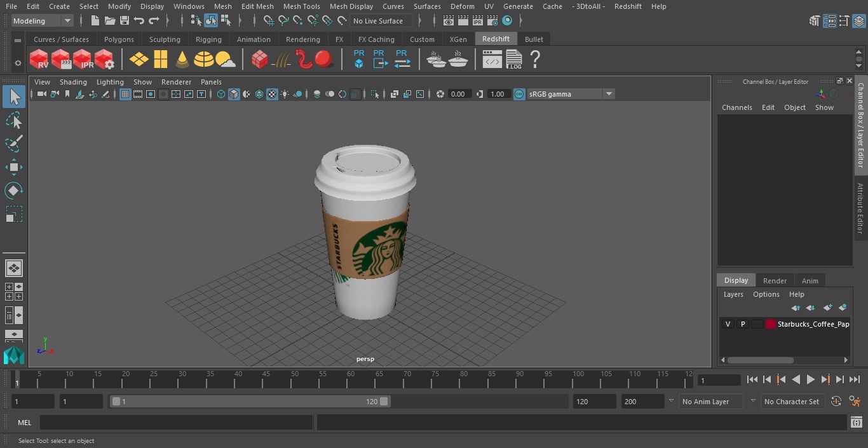Open the Mesh Tools menu
The image size is (868, 448).
point(301,6)
